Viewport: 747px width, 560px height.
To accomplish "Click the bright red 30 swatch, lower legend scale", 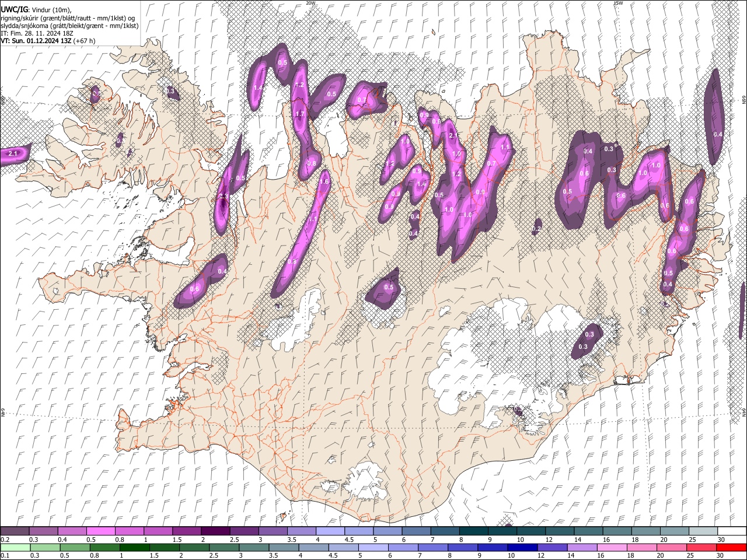I will pos(731,547).
